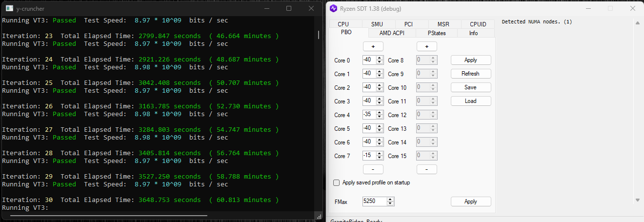Decrease FMax value with down arrow
644x222 pixels.
click(x=390, y=204)
